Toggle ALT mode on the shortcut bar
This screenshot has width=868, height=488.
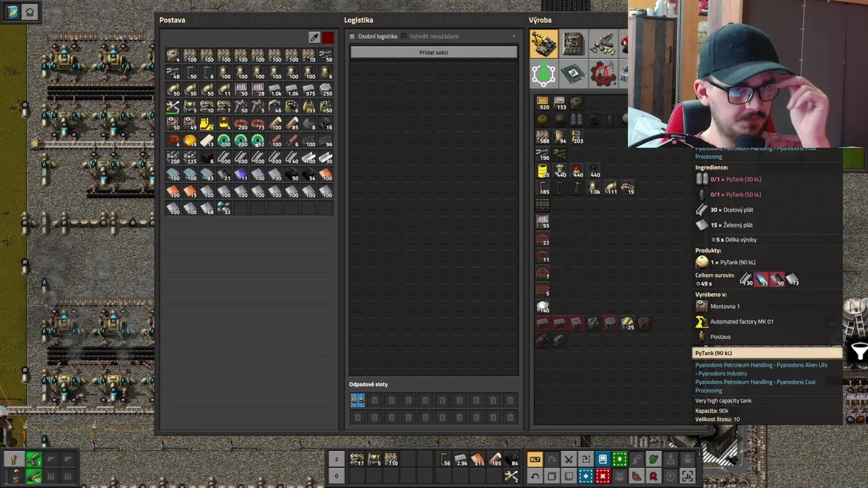pos(535,460)
